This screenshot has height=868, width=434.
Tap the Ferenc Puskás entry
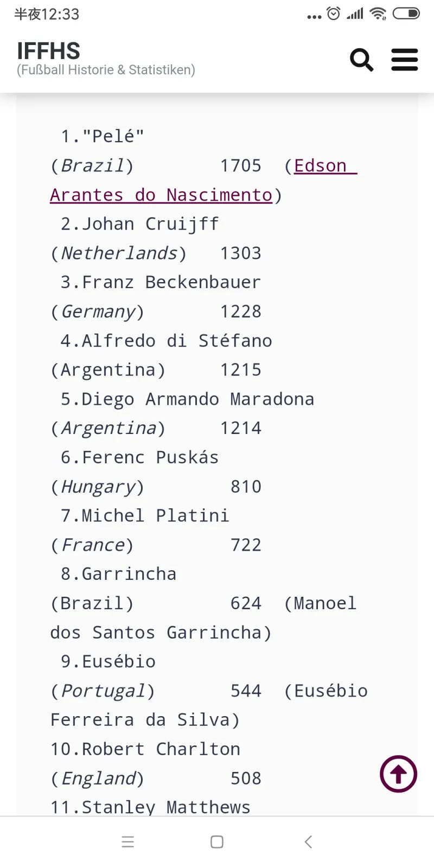point(140,457)
